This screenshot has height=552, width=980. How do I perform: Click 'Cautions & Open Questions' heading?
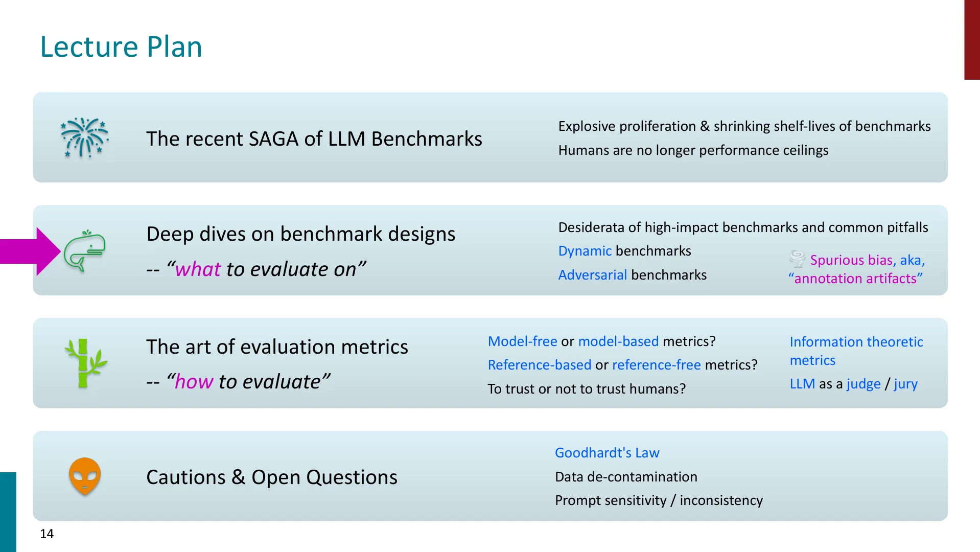(272, 477)
